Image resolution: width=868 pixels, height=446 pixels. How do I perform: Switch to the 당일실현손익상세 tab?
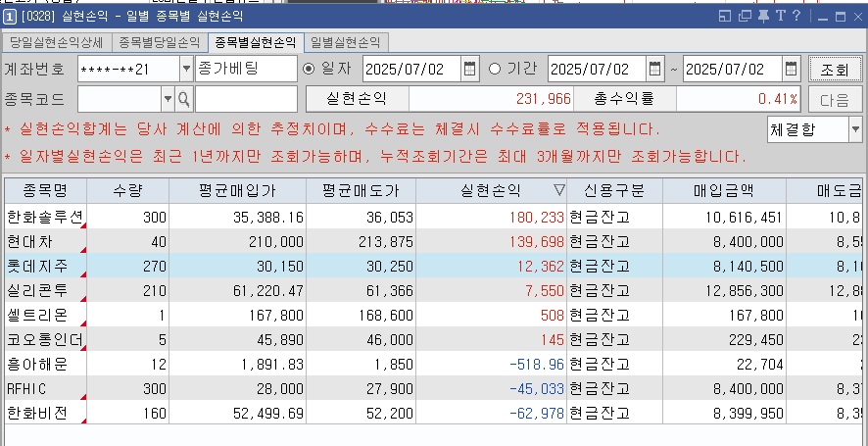click(58, 42)
